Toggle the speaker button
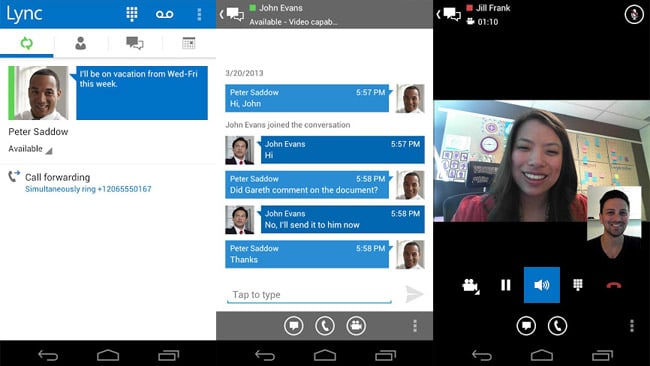This screenshot has width=650, height=366. point(542,285)
